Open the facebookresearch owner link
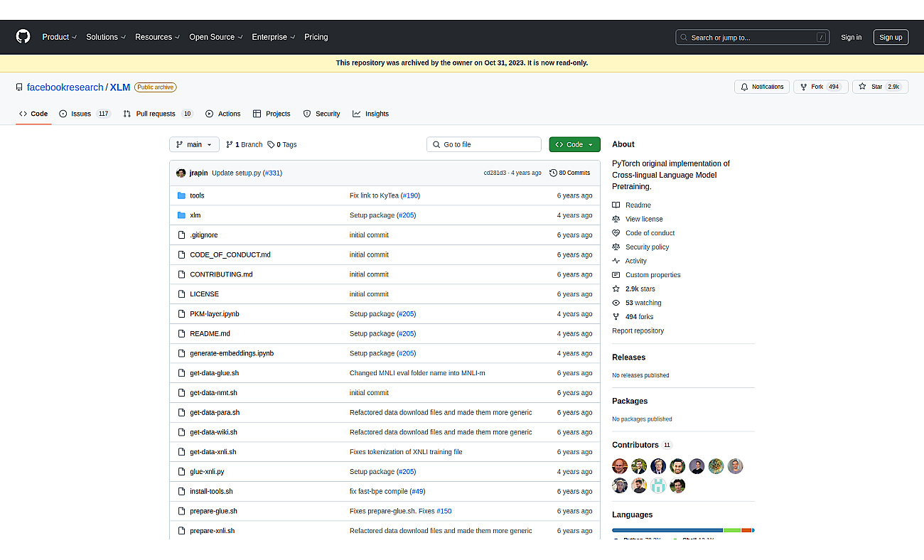The width and height of the screenshot is (924, 560). pyautogui.click(x=65, y=87)
